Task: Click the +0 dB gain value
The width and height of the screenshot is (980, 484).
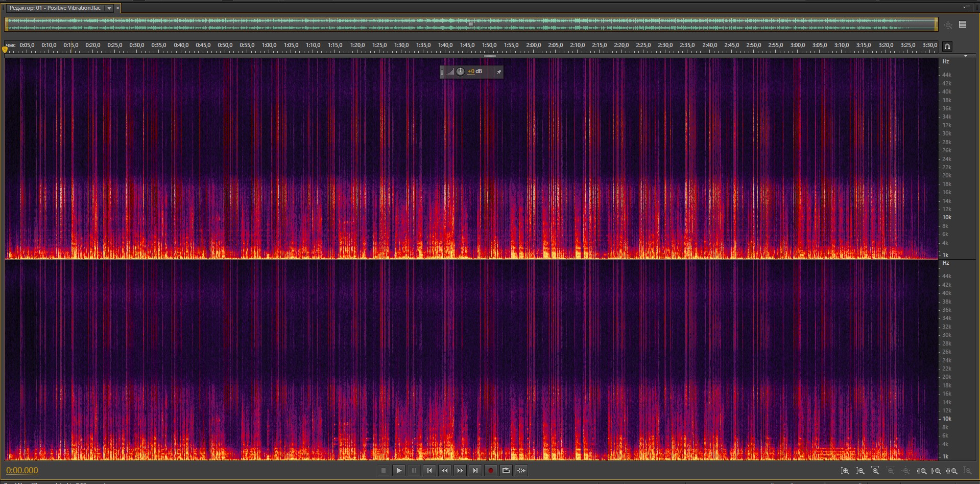Action: click(475, 72)
